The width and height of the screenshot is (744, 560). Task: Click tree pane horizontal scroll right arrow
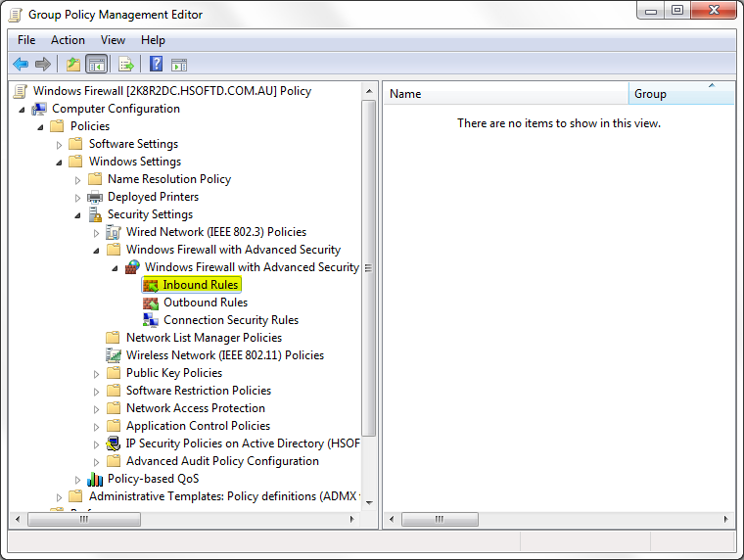[x=351, y=519]
